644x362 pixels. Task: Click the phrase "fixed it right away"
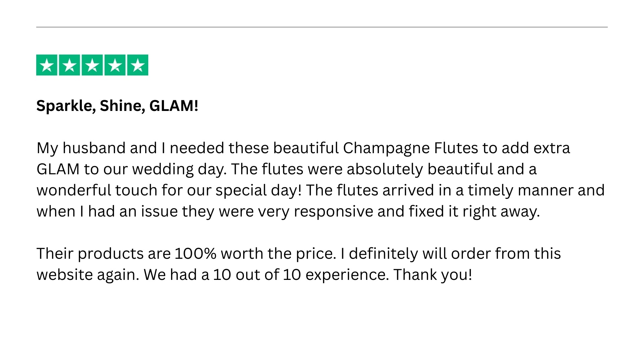(x=473, y=212)
